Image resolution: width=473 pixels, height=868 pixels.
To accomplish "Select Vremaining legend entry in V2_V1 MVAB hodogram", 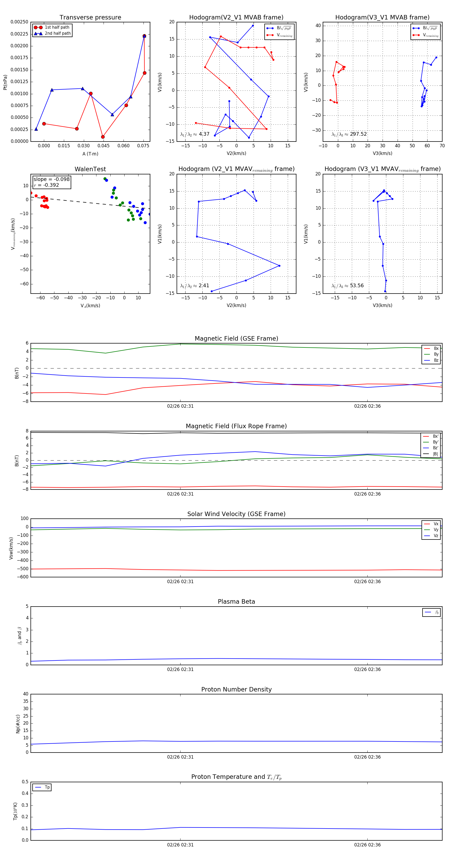I will (279, 35).
